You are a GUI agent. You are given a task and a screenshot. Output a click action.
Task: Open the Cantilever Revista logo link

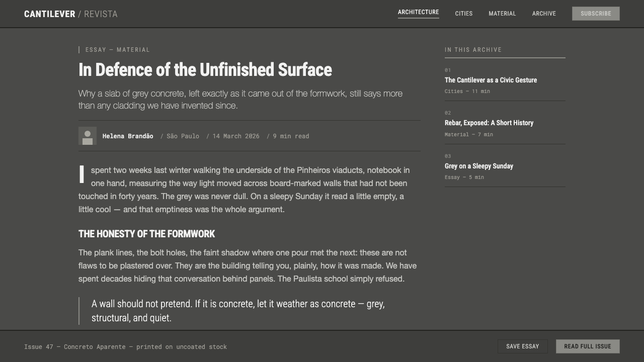(71, 14)
